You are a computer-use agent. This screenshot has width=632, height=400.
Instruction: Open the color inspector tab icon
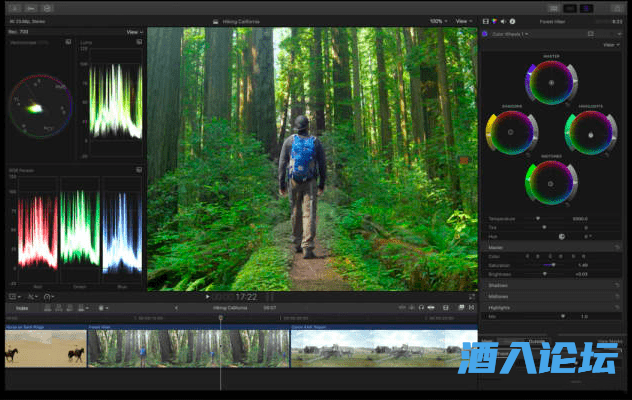point(494,20)
